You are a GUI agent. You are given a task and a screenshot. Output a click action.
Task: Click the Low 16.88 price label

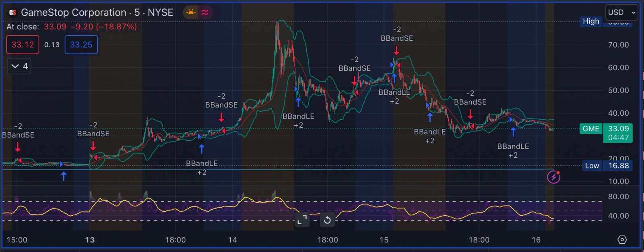[x=607, y=166]
